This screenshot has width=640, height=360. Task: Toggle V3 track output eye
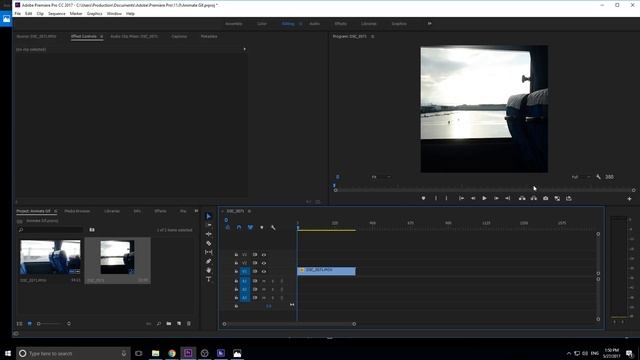click(264, 255)
